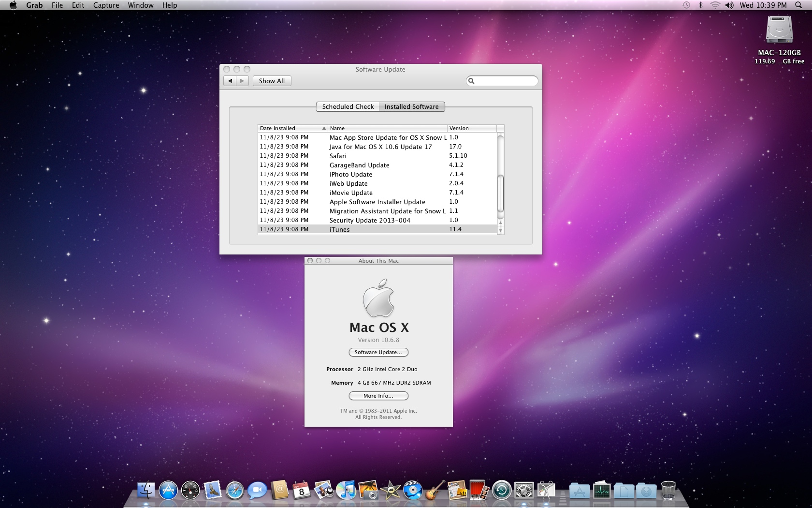Click the More Info... button
Screen dimensions: 812x508
(378, 396)
